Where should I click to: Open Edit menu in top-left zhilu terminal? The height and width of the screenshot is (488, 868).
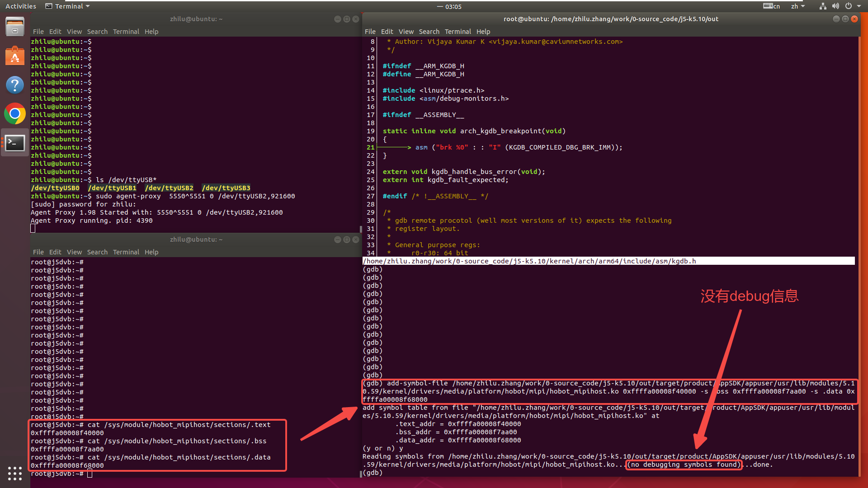pyautogui.click(x=55, y=32)
